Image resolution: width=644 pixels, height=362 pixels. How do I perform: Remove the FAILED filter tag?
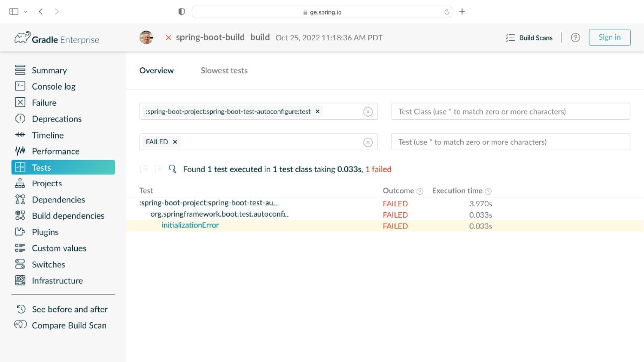pos(175,142)
